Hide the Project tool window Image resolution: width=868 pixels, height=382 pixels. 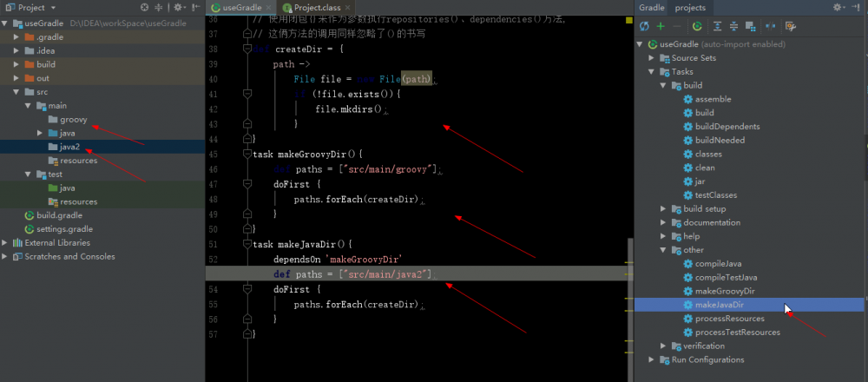(x=195, y=7)
